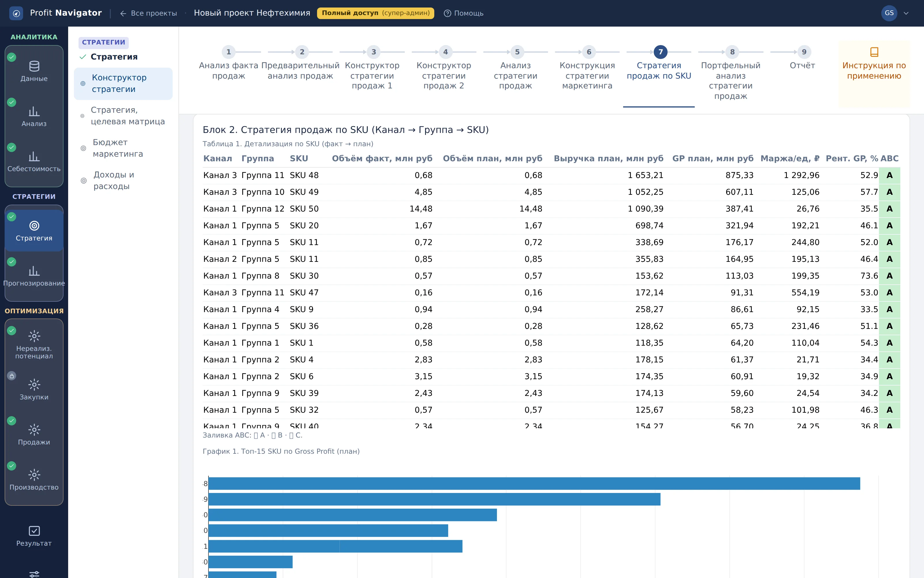Click the Помощь question mark icon
The image size is (924, 578).
click(447, 13)
